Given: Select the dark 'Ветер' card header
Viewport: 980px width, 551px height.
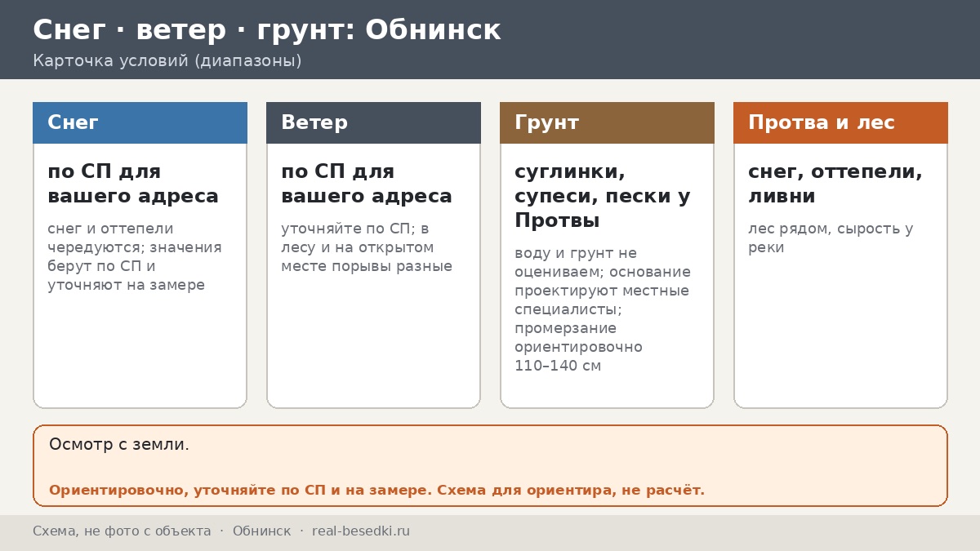Looking at the screenshot, I should point(373,122).
